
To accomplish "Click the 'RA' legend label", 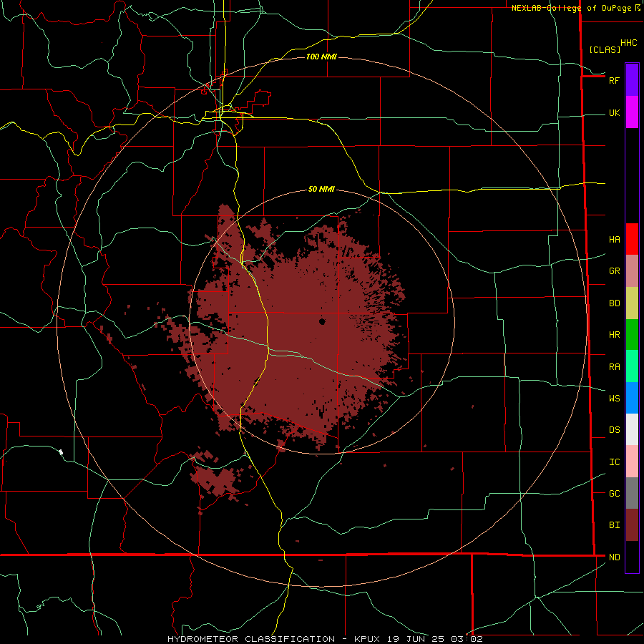I will pos(615,367).
